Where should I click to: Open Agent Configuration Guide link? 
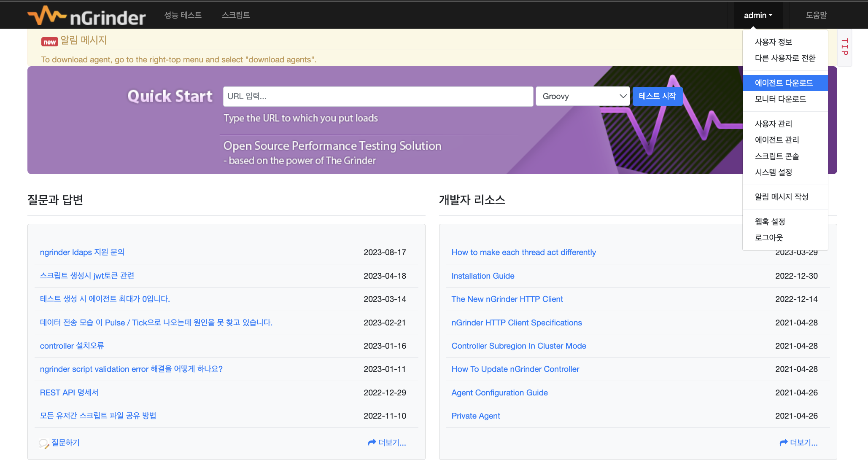point(500,392)
